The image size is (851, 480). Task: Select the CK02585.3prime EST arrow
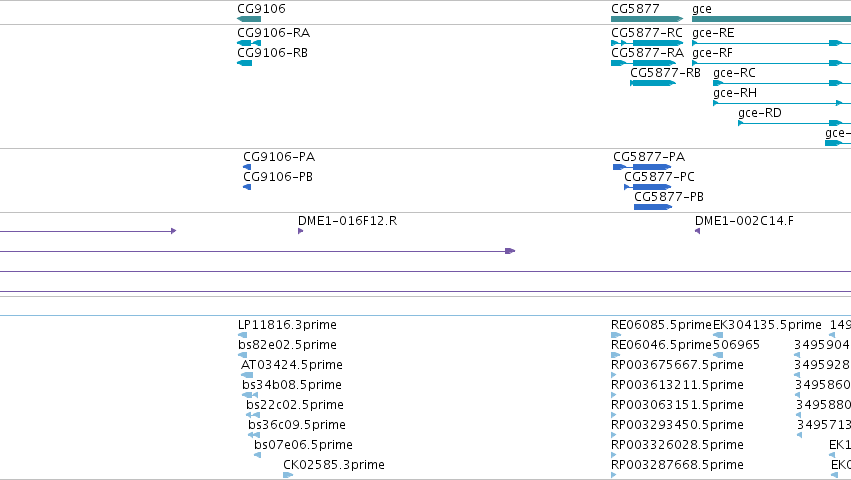288,476
